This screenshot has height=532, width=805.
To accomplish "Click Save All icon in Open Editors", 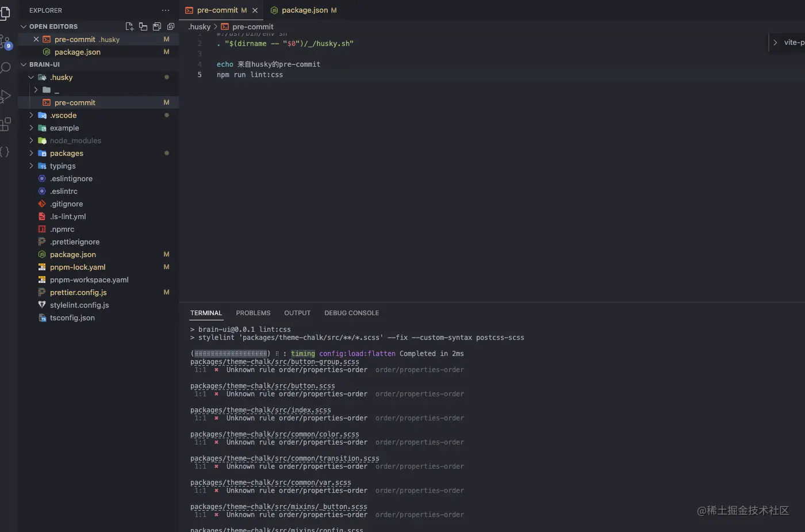I will point(157,26).
